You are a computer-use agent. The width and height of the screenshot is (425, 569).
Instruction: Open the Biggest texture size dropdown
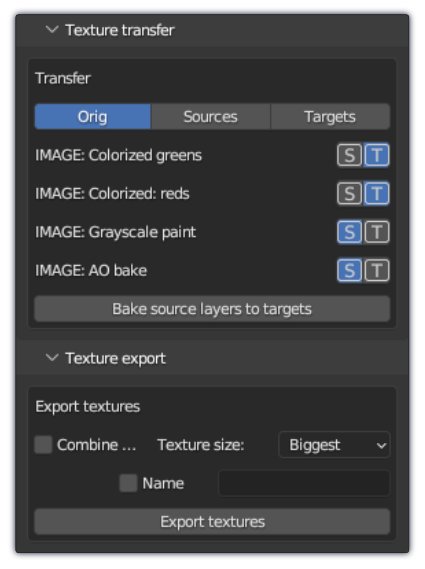click(x=334, y=445)
